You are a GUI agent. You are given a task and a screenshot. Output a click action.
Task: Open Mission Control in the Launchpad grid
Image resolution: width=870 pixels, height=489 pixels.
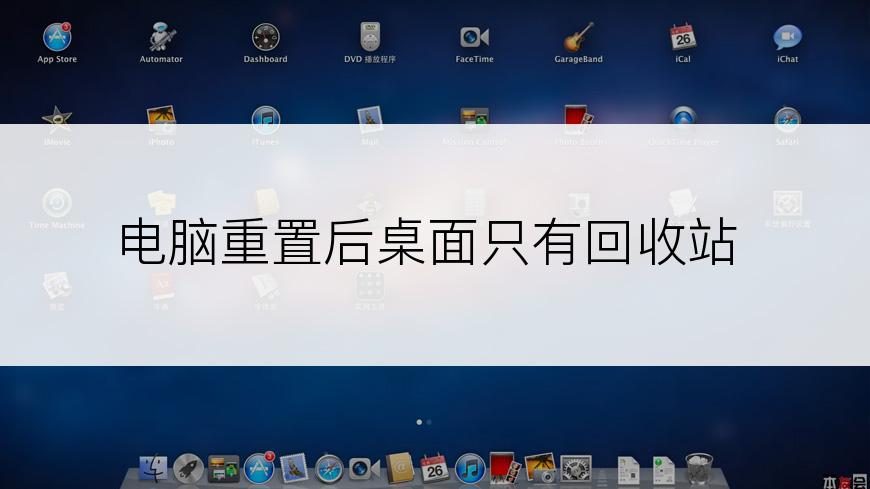[474, 119]
